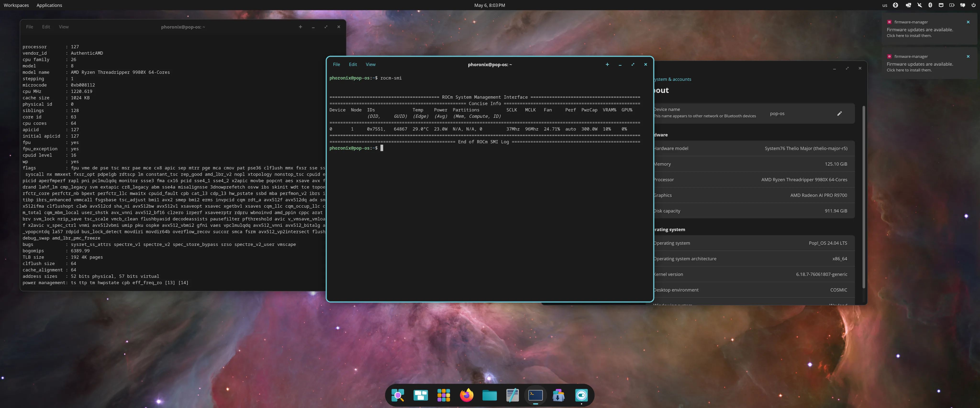Maximize the front terminal window
The height and width of the screenshot is (408, 980).
pos(633,65)
